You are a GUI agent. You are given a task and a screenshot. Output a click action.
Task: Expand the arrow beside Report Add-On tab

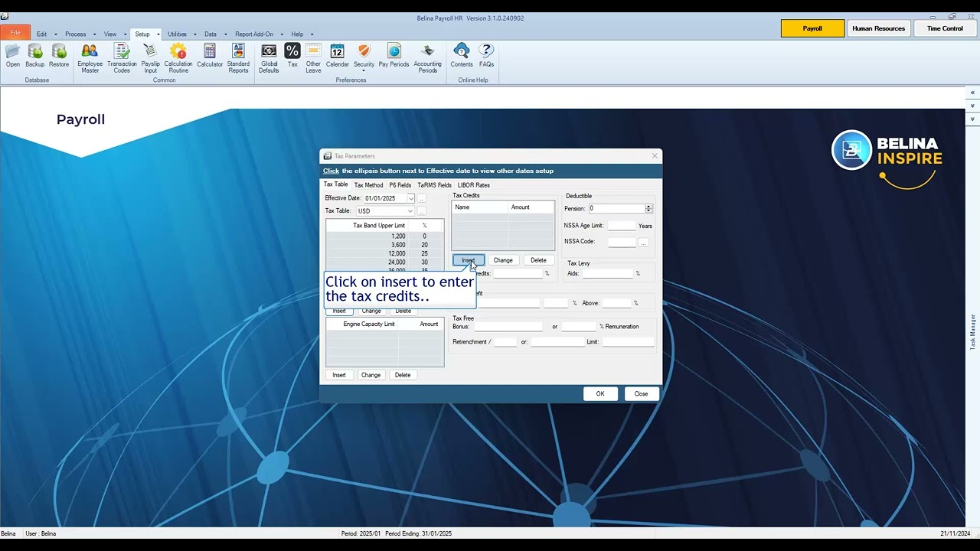pyautogui.click(x=282, y=34)
